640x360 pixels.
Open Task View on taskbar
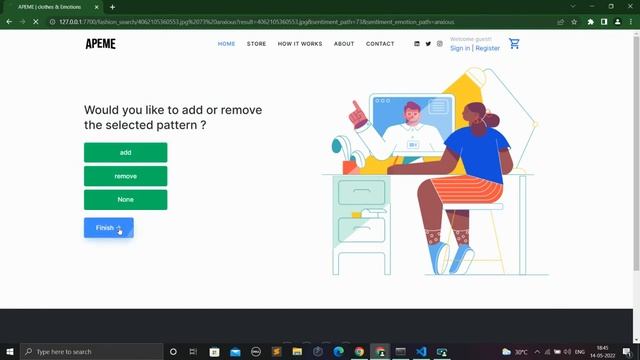[x=193, y=351]
